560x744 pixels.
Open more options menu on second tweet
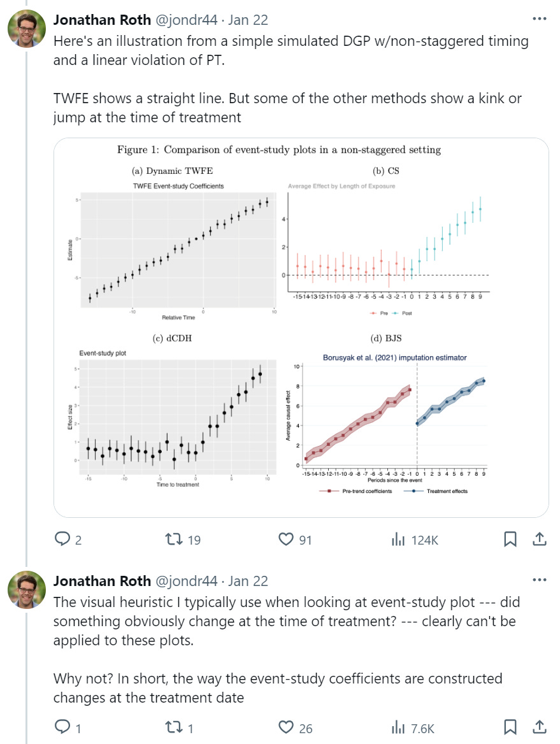pos(540,580)
